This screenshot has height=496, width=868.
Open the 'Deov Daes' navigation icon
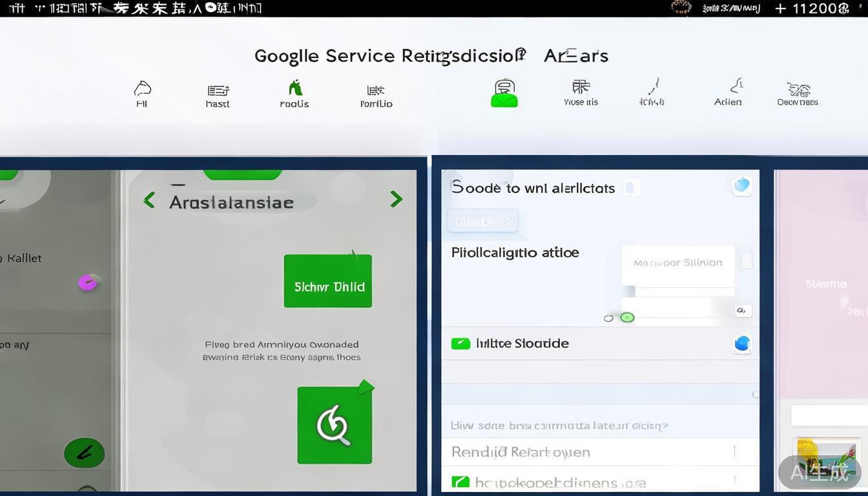click(798, 93)
